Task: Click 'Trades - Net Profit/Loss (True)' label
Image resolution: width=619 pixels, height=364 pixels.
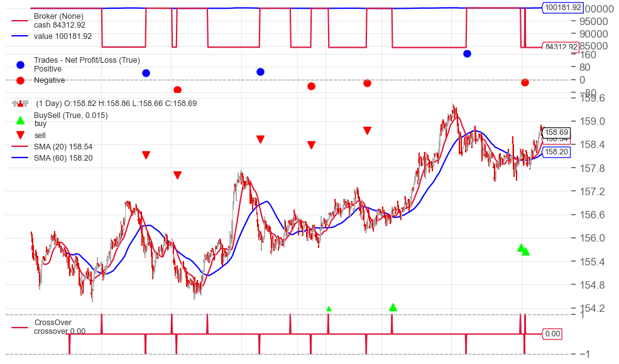Action: tap(87, 60)
